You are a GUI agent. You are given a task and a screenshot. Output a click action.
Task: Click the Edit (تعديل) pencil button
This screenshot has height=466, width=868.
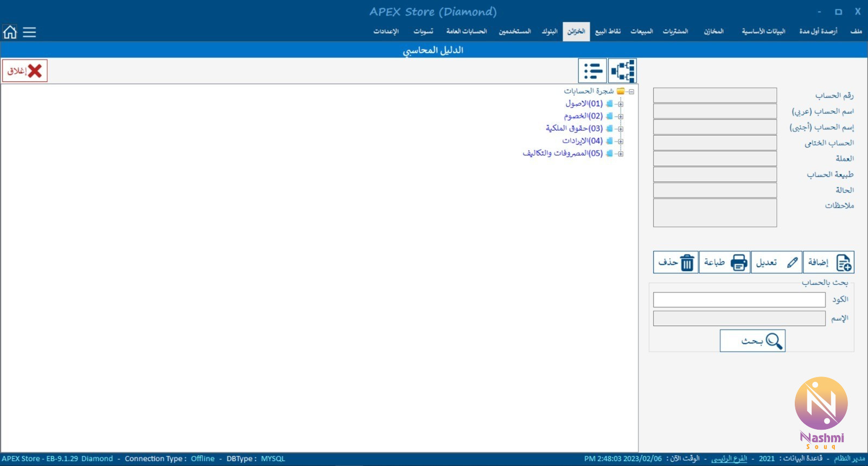[777, 263]
